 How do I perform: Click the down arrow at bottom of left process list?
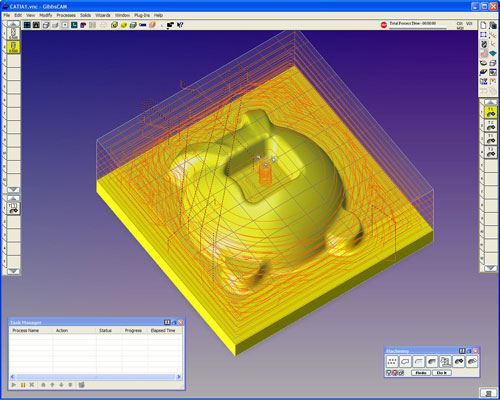pyautogui.click(x=13, y=271)
